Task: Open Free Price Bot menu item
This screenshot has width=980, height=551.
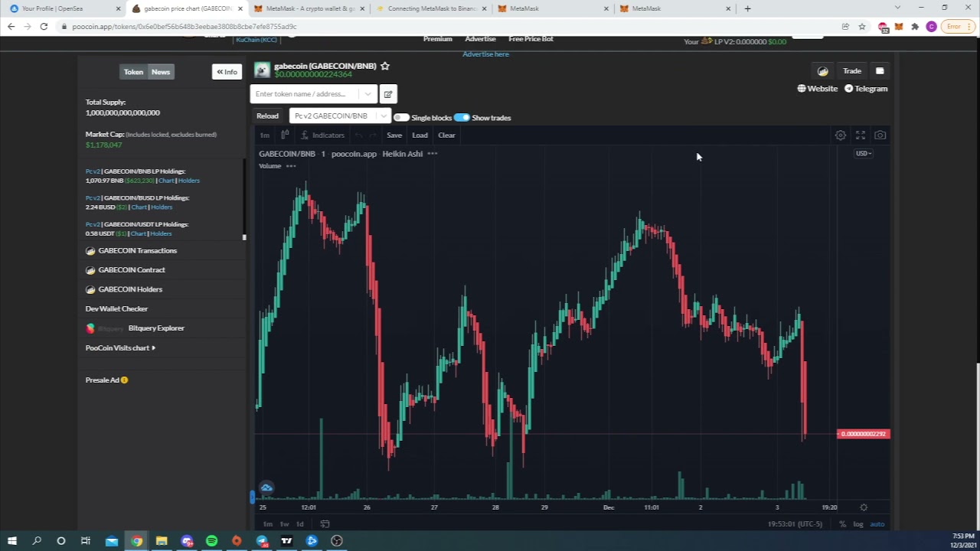Action: (531, 39)
